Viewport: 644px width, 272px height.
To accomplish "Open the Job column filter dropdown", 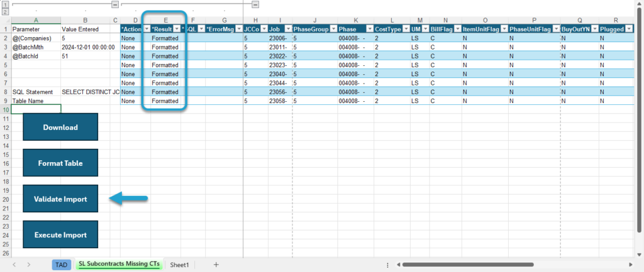I will (x=288, y=29).
